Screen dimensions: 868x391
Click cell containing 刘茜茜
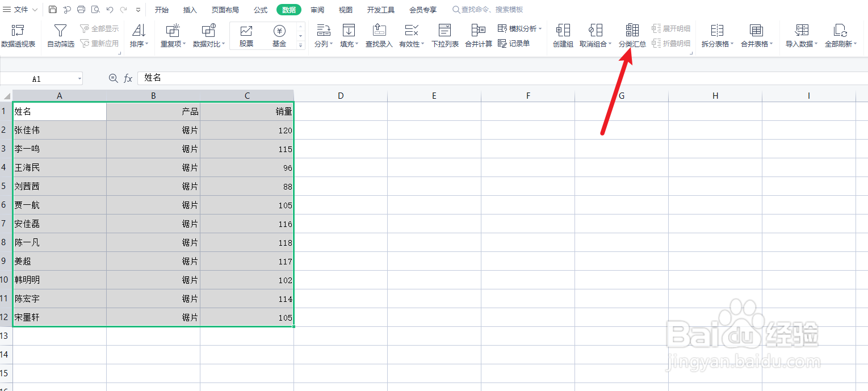[x=60, y=186]
